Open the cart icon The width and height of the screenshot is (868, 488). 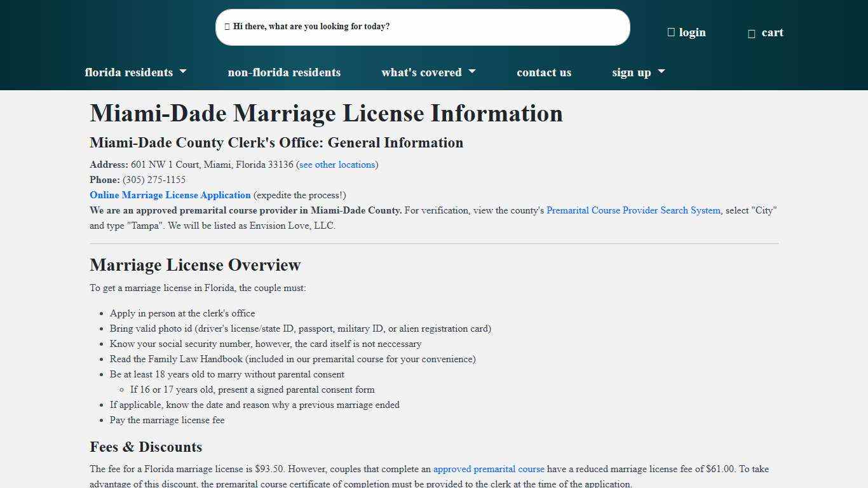pos(752,32)
